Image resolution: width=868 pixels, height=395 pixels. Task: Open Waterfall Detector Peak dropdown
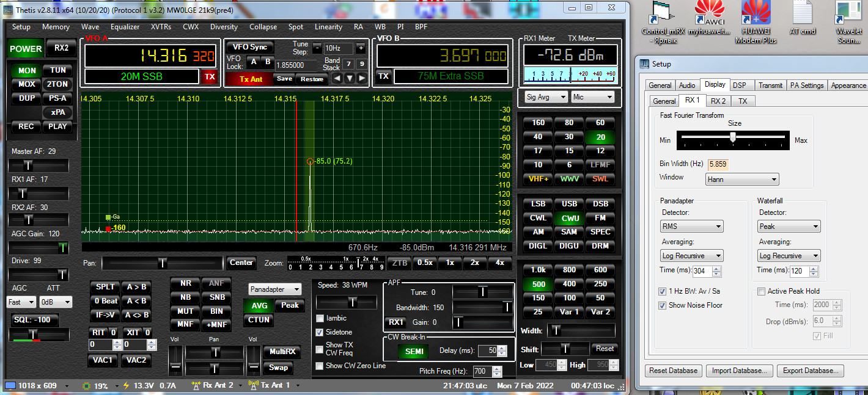[x=789, y=226]
